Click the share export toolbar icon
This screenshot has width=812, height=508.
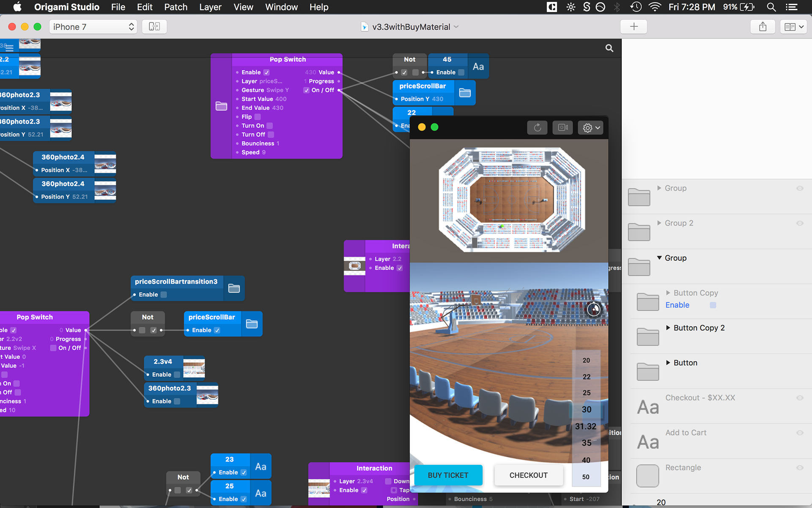[x=763, y=27]
